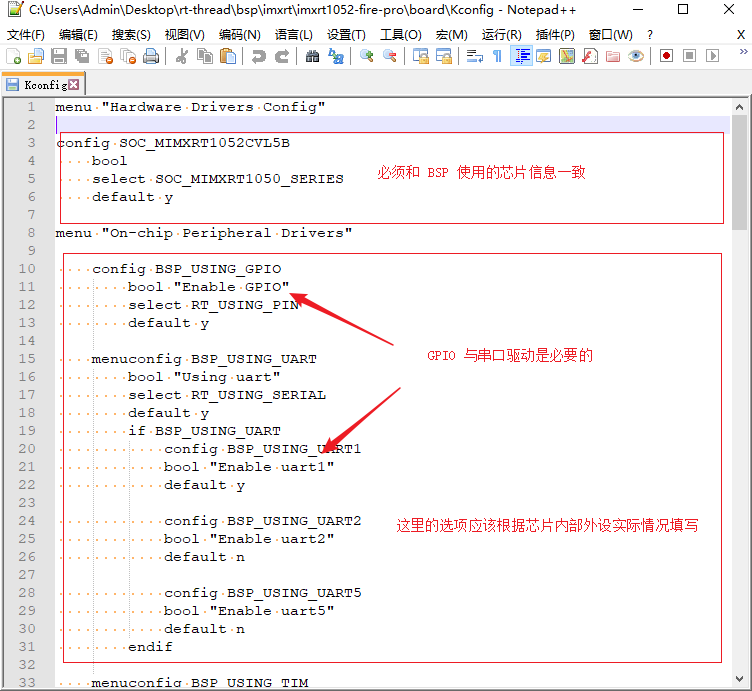The image size is (752, 691).
Task: Open the 语言(L) language menu
Action: point(292,35)
